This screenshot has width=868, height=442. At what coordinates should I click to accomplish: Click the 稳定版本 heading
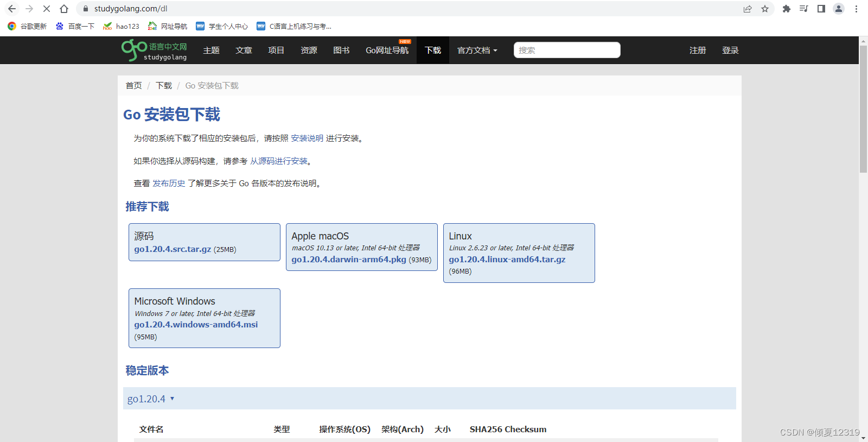click(x=147, y=371)
